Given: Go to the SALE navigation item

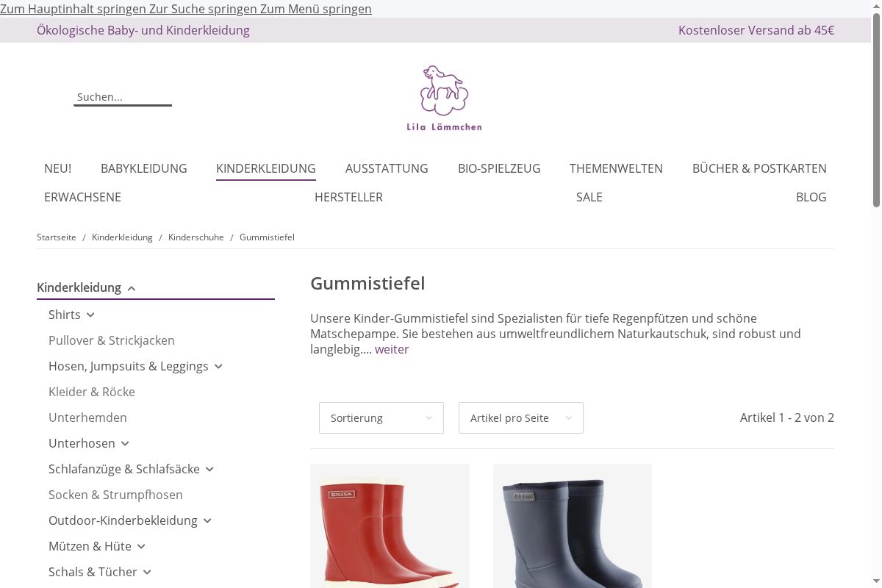Looking at the screenshot, I should click(589, 197).
